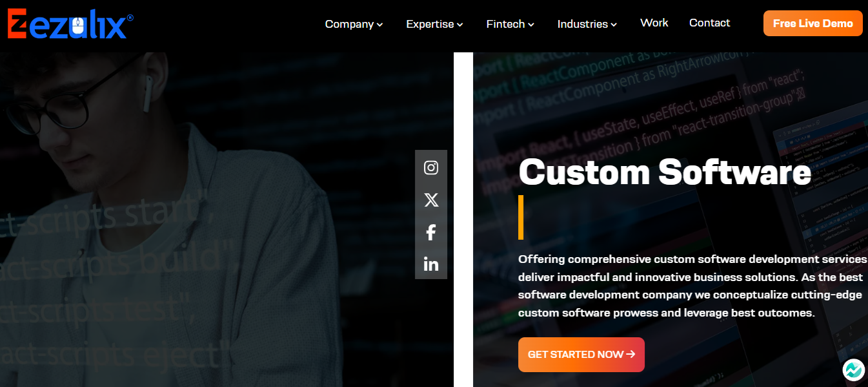Click the white vertical divider strip

tap(463, 220)
